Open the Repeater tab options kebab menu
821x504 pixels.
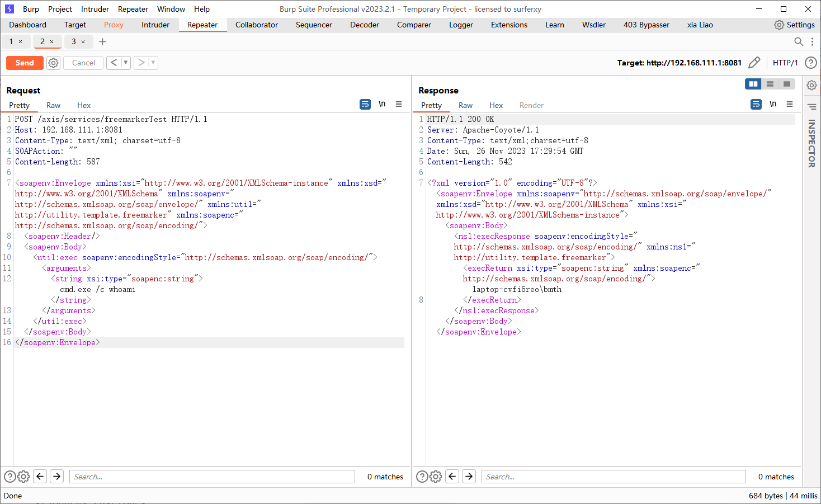pyautogui.click(x=812, y=41)
